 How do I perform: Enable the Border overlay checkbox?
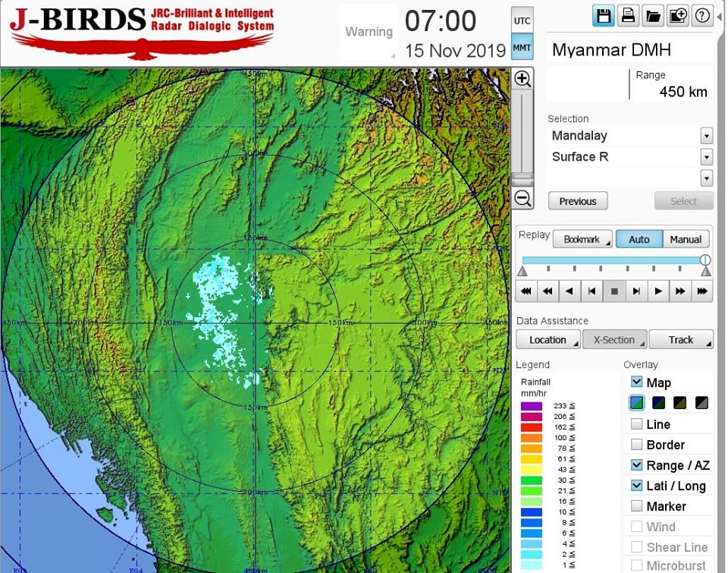tap(637, 445)
